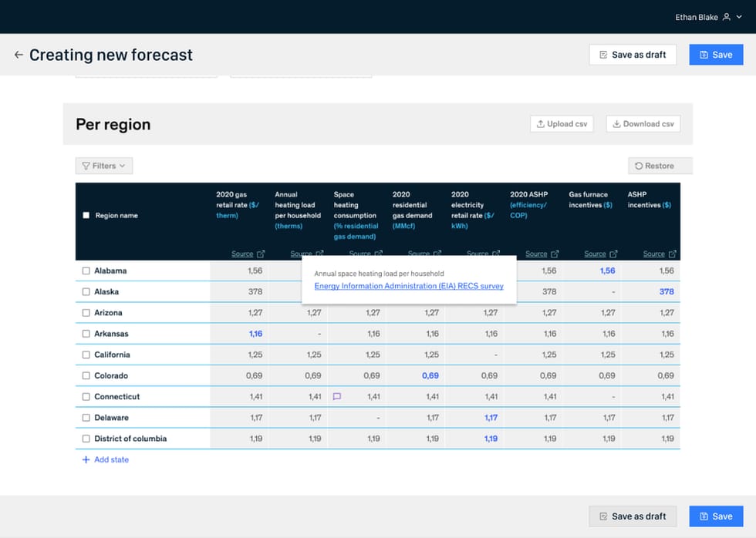Open the Filters dropdown
756x538 pixels.
(x=103, y=166)
